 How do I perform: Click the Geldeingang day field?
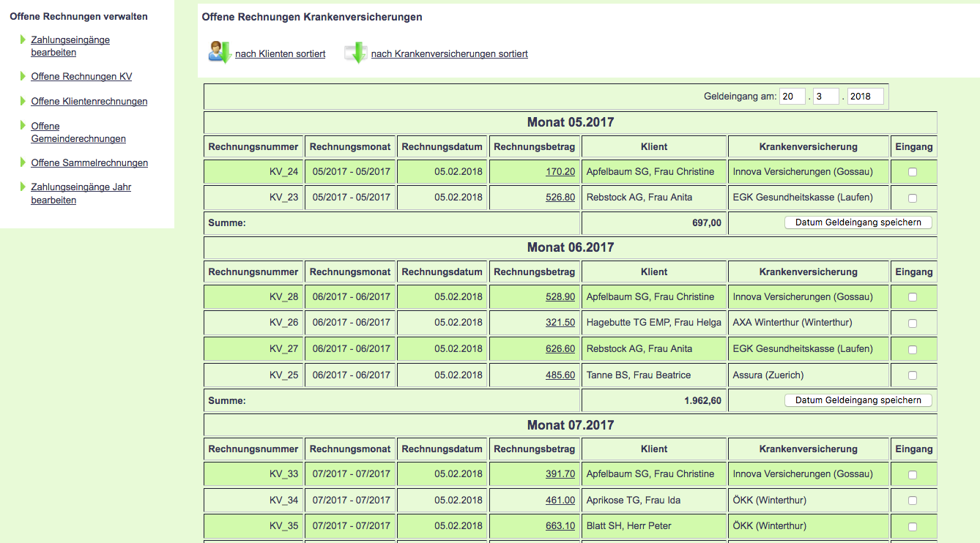[x=792, y=97]
